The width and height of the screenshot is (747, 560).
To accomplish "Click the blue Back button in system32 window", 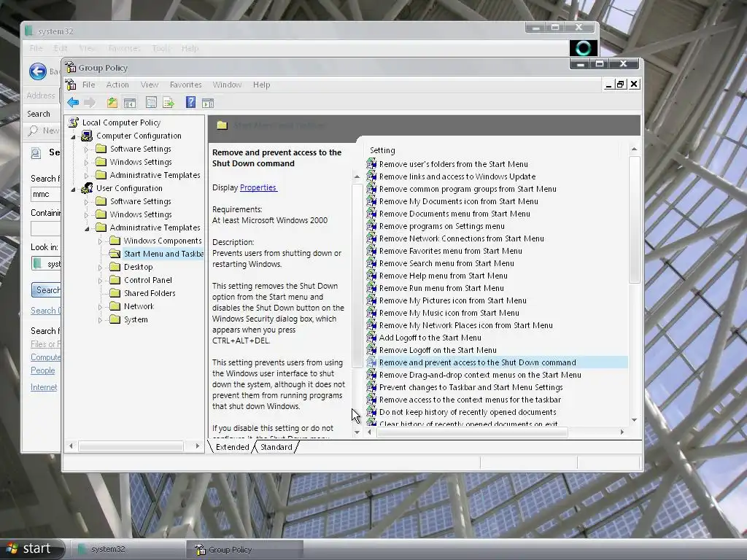I will (x=38, y=71).
